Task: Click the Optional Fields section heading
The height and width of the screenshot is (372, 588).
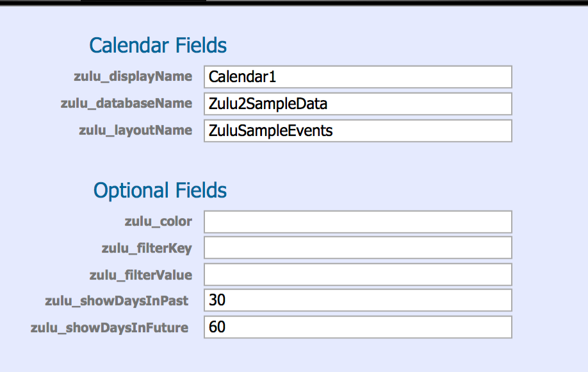Action: coord(160,190)
